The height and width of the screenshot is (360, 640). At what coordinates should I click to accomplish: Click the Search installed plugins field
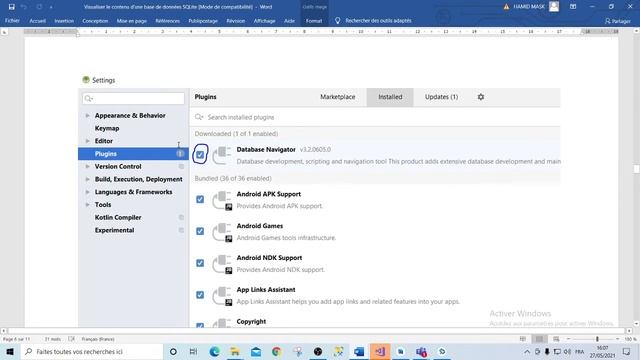(376, 117)
